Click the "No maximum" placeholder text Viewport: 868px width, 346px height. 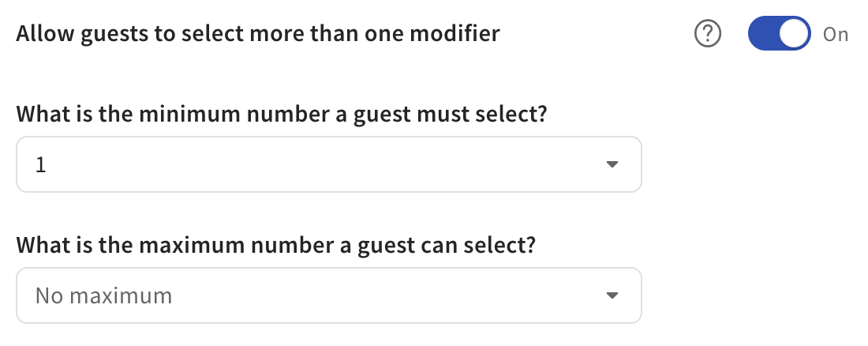point(103,296)
